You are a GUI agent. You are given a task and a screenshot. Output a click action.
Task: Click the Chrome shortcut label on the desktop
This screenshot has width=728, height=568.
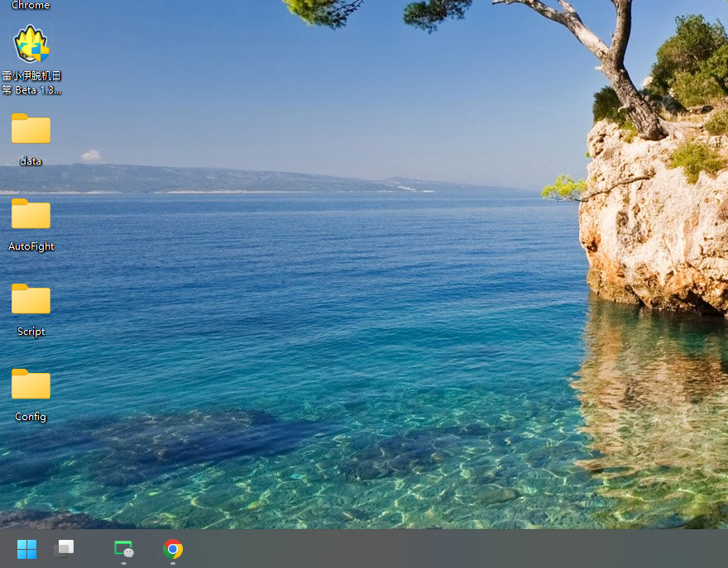tap(31, 5)
